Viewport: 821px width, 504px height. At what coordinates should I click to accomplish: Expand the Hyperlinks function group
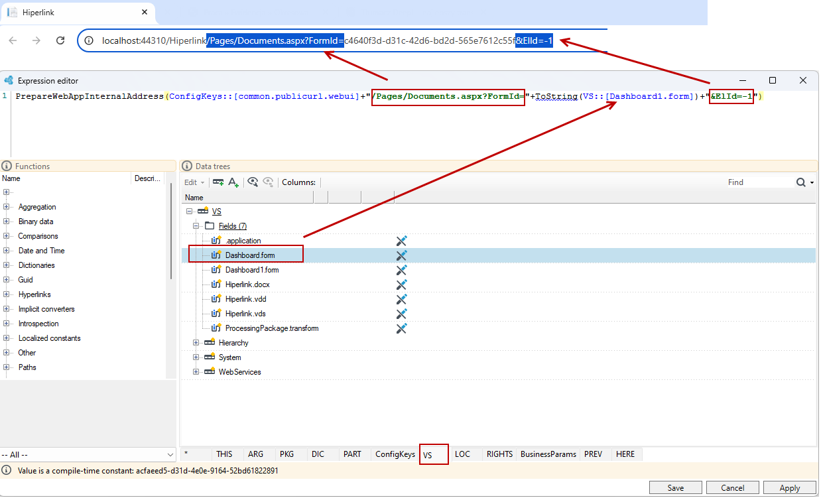point(6,294)
